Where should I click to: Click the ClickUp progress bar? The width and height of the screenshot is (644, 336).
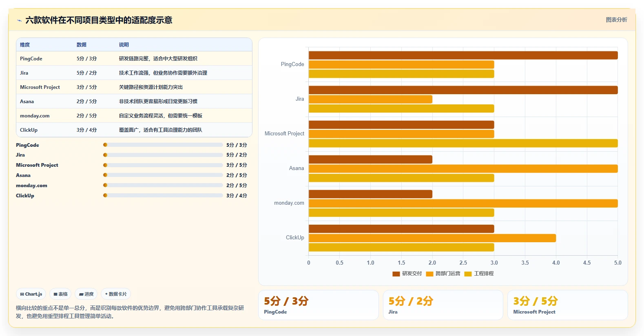pyautogui.click(x=163, y=195)
